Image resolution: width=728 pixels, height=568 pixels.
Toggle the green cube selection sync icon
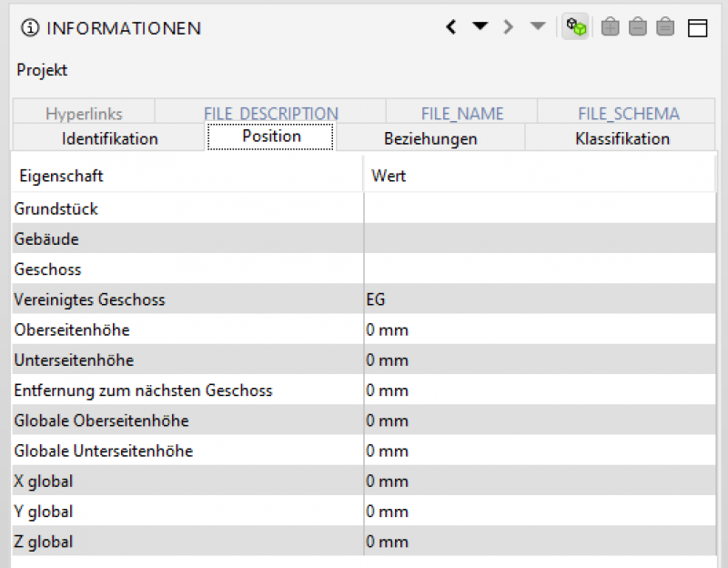(x=575, y=27)
